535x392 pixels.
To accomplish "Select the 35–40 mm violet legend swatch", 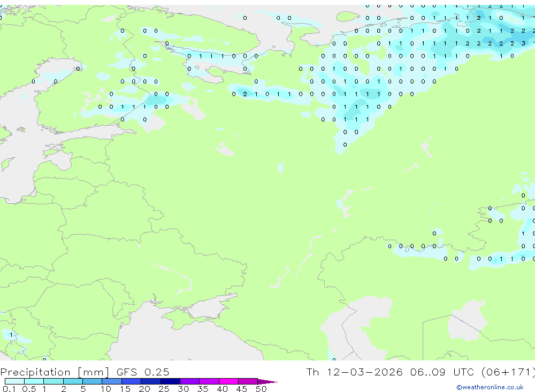I will (209, 381).
